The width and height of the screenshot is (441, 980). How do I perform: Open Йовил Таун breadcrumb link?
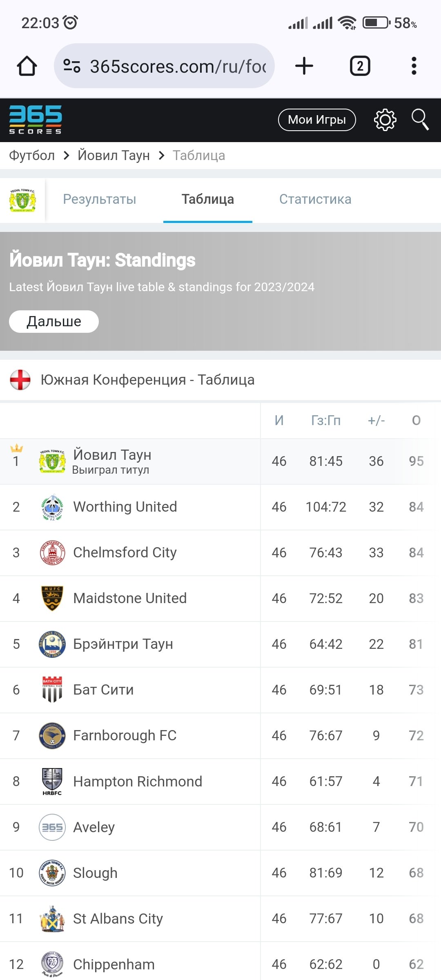[x=114, y=156]
